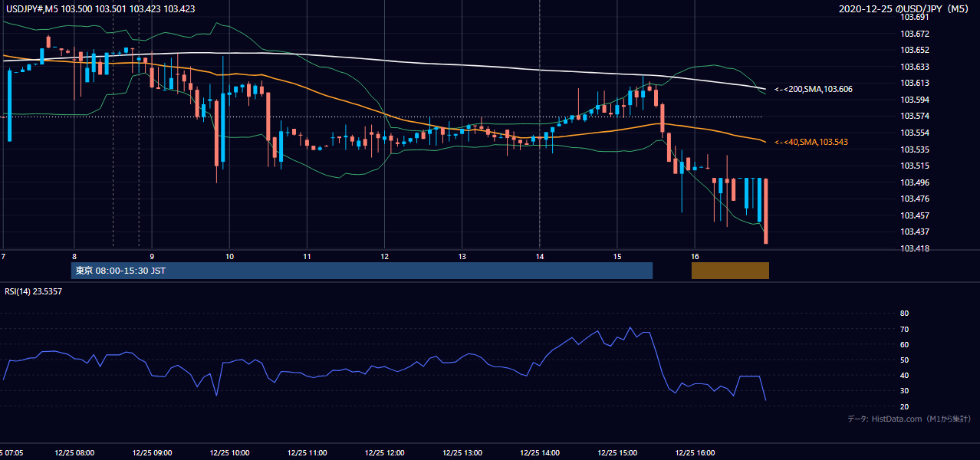Select hour marker 14 under the price chart
The image size is (980, 460).
[539, 256]
